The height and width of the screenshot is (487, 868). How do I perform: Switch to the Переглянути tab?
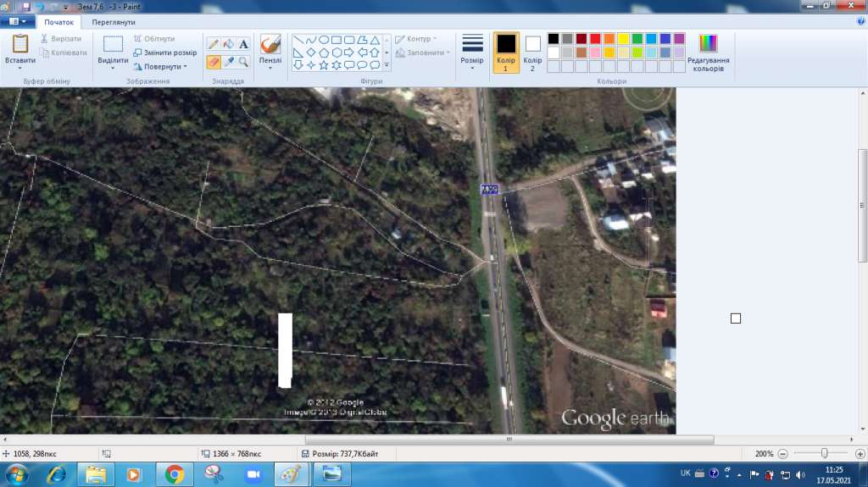tap(114, 22)
